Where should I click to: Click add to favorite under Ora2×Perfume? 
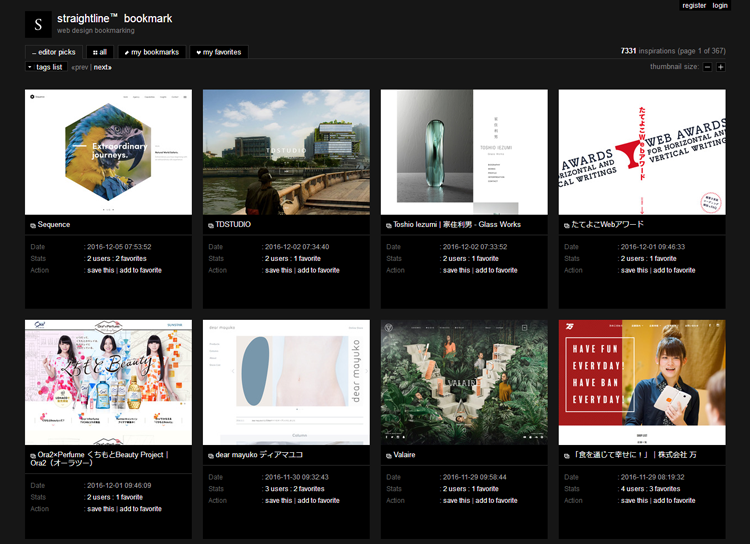pos(141,509)
